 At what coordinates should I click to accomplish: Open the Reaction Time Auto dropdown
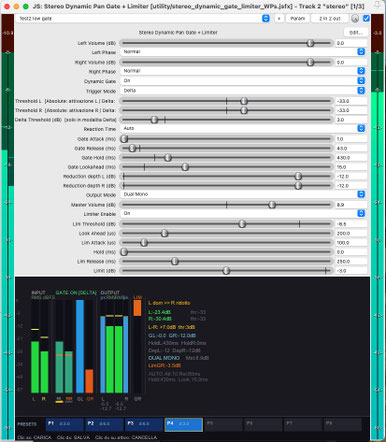pos(243,128)
